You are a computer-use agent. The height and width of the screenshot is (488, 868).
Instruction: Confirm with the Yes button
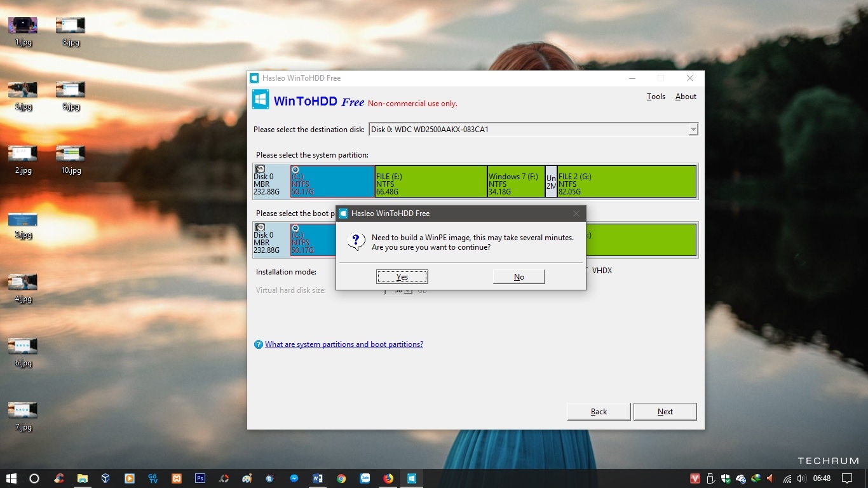[402, 276]
